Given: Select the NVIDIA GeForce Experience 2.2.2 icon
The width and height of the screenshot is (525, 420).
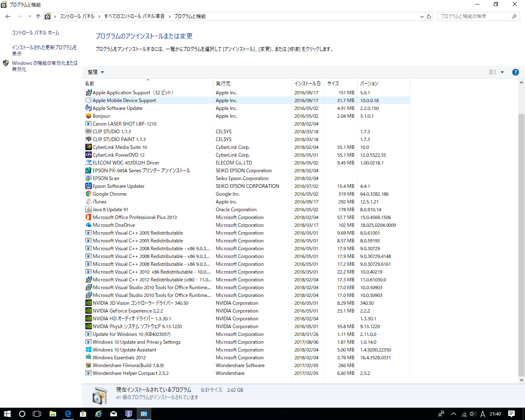Looking at the screenshot, I should click(x=89, y=311).
